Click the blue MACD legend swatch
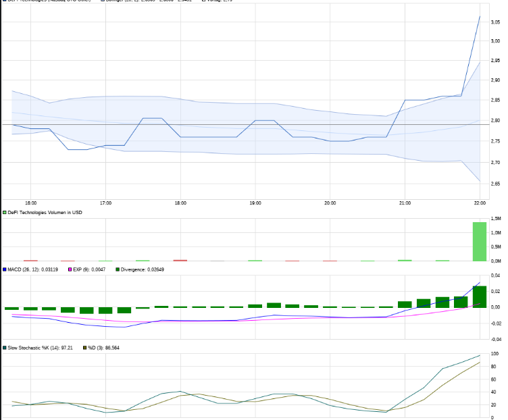Viewport: 508px width, 420px height. (x=4, y=269)
